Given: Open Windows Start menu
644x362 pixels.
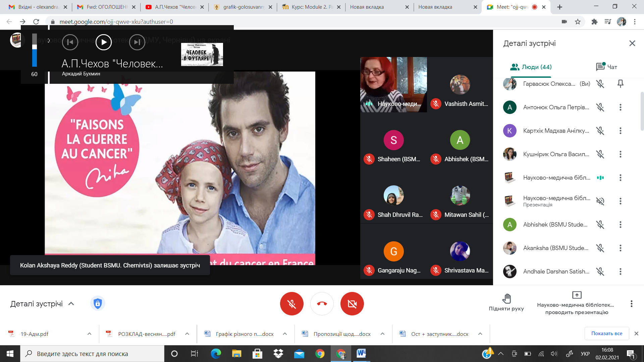Looking at the screenshot, I should coord(10,354).
